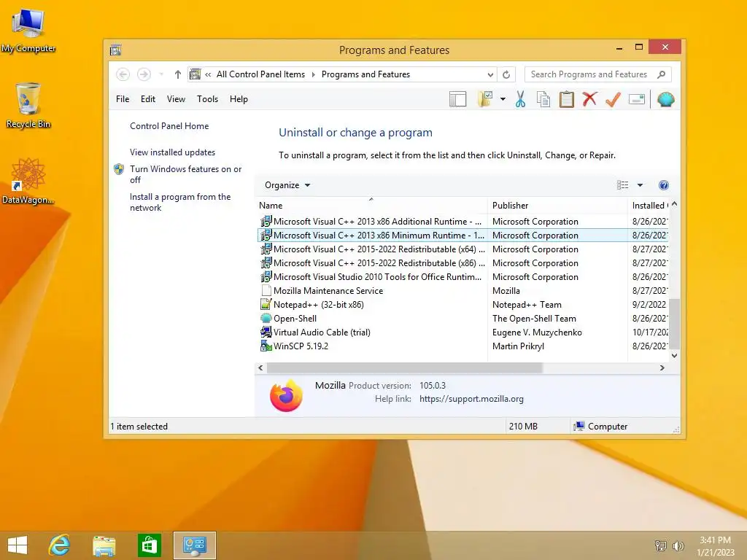Click the search magnifier icon

661,74
